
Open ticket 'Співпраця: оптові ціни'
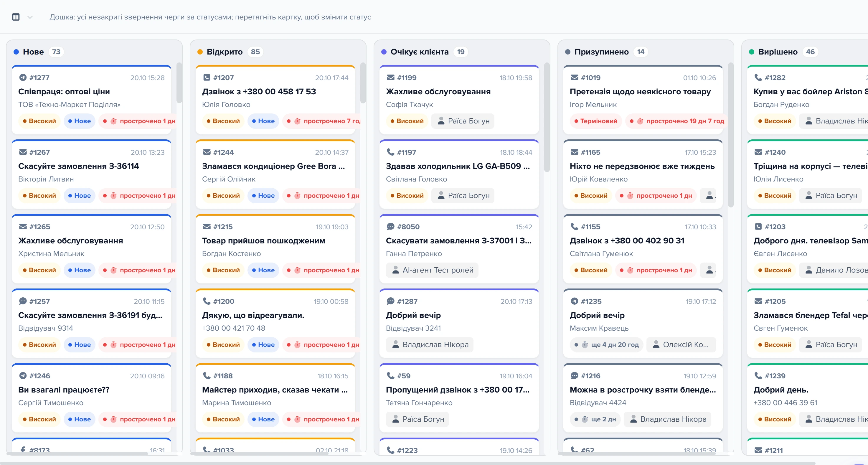[x=64, y=92]
